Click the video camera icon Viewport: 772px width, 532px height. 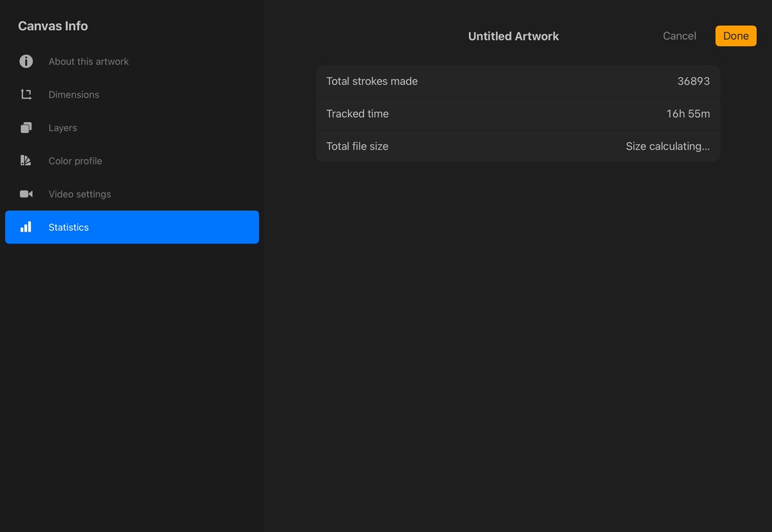tap(26, 194)
